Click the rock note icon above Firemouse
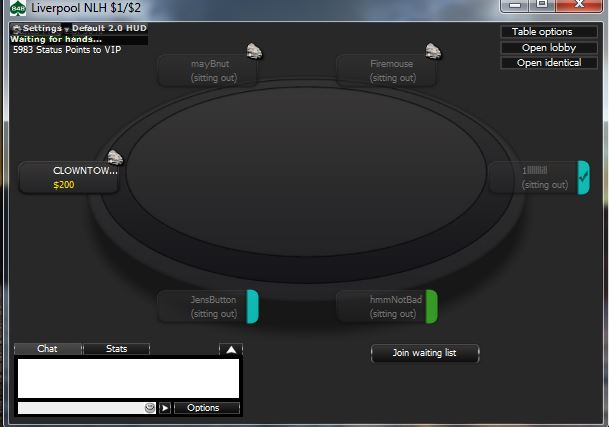 click(x=433, y=51)
